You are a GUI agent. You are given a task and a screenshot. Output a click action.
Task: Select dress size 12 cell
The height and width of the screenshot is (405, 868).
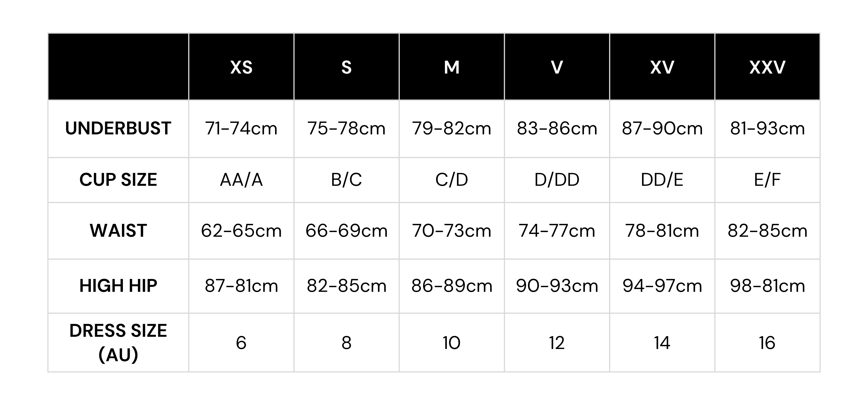coord(557,343)
